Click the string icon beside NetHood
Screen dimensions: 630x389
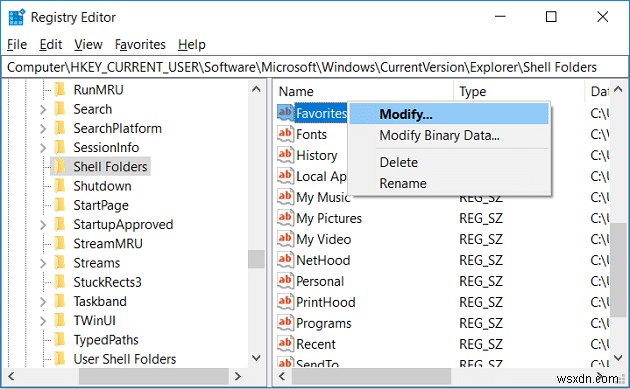pyautogui.click(x=285, y=260)
